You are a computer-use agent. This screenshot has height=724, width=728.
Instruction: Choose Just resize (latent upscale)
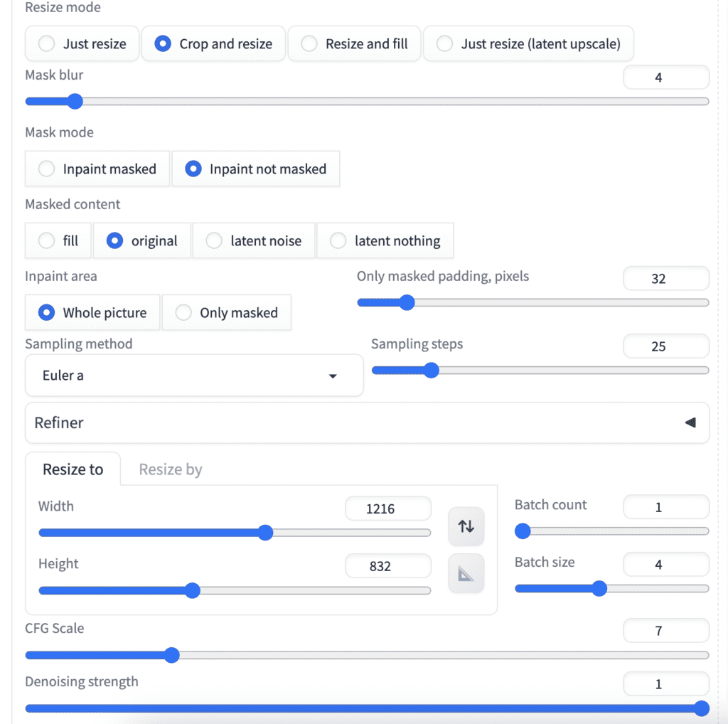[528, 43]
